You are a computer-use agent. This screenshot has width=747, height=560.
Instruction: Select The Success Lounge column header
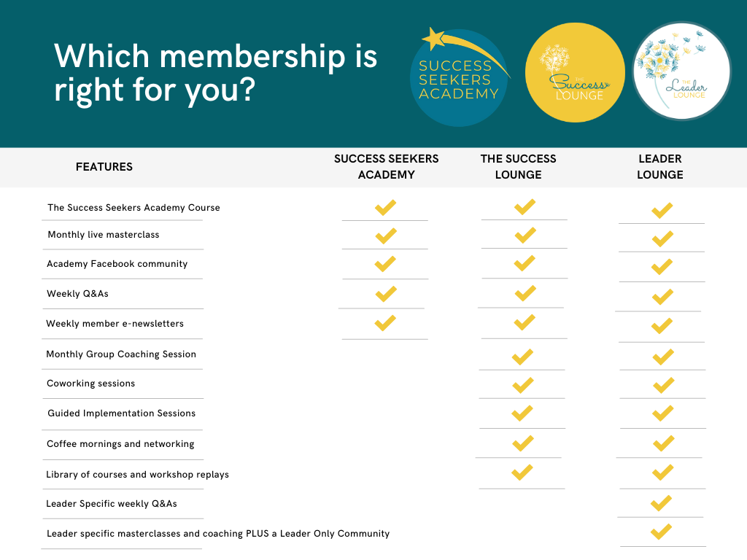tap(518, 167)
